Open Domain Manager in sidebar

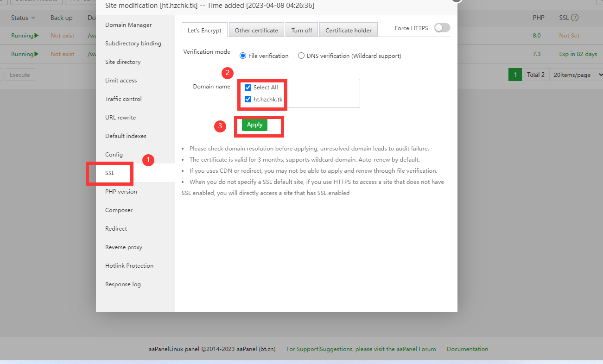click(128, 25)
